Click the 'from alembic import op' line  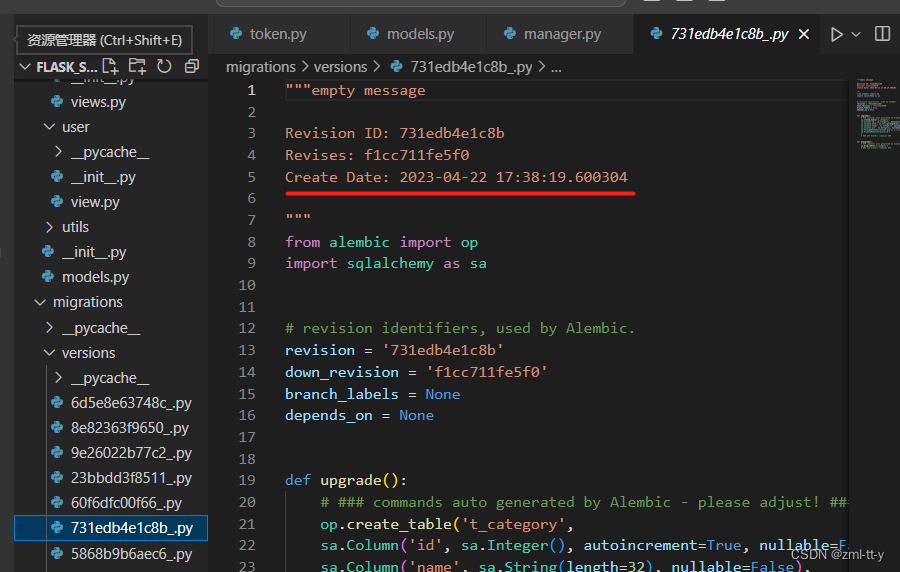coord(382,242)
